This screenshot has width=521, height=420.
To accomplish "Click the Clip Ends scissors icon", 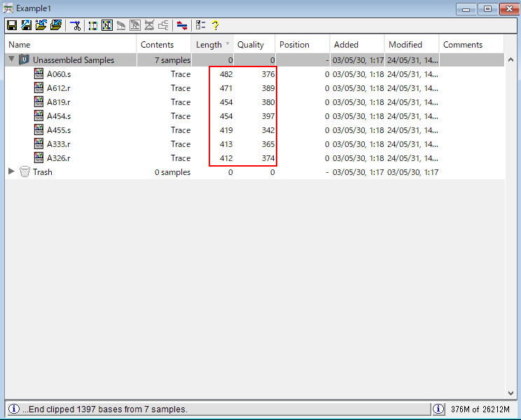I will pos(76,26).
